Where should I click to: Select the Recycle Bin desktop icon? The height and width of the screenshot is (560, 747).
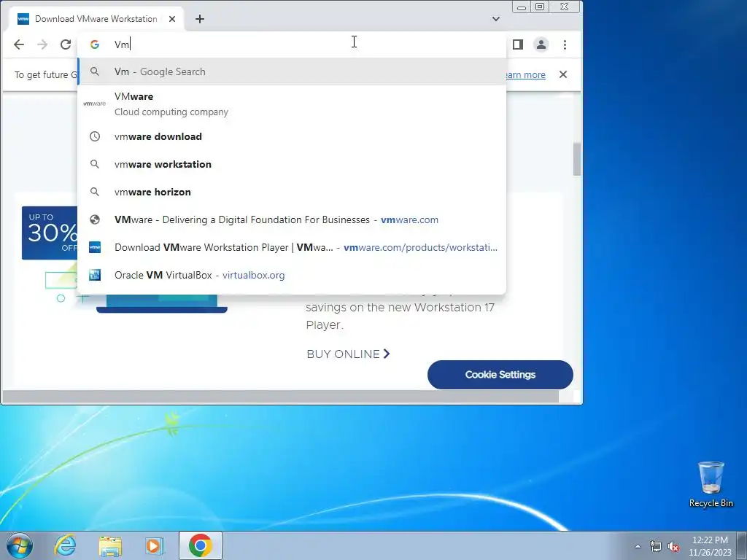pyautogui.click(x=711, y=484)
